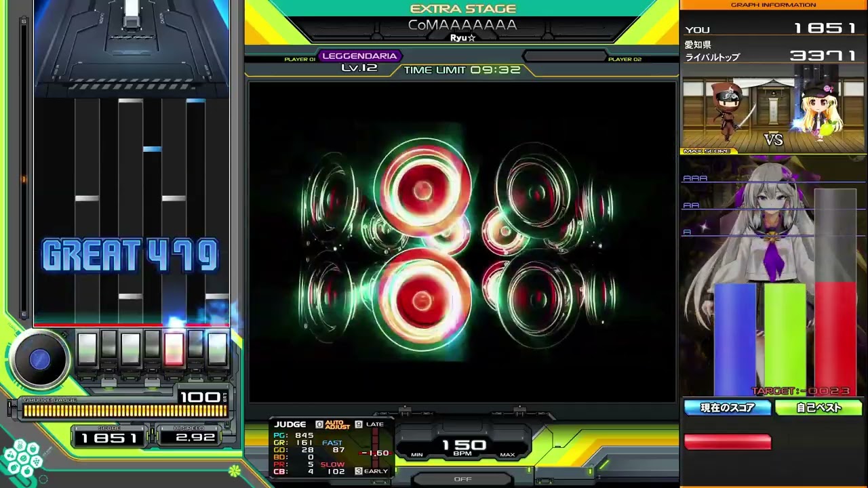The height and width of the screenshot is (488, 868).
Task: Click the VS emblem
Action: [774, 140]
